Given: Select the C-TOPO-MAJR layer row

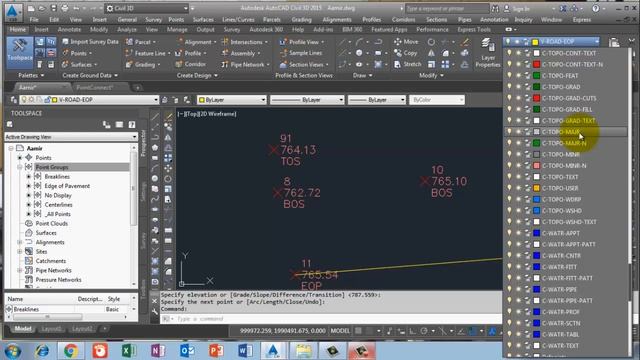Looking at the screenshot, I should tap(565, 131).
